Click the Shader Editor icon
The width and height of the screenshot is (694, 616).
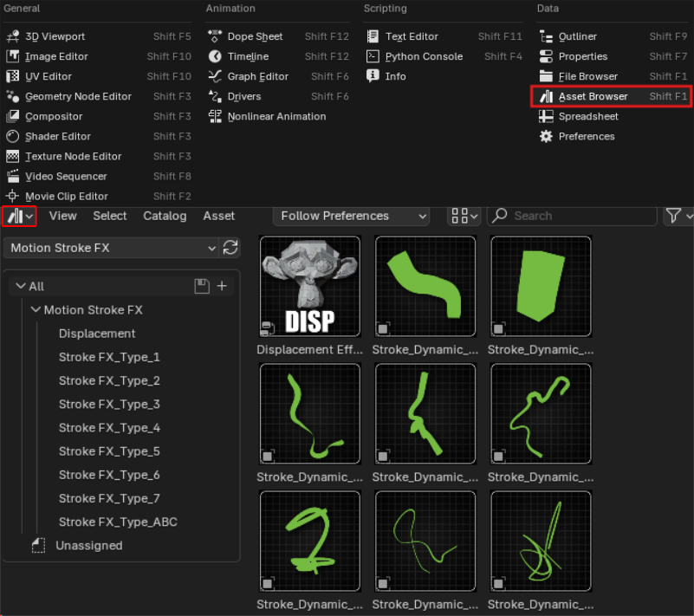[13, 136]
